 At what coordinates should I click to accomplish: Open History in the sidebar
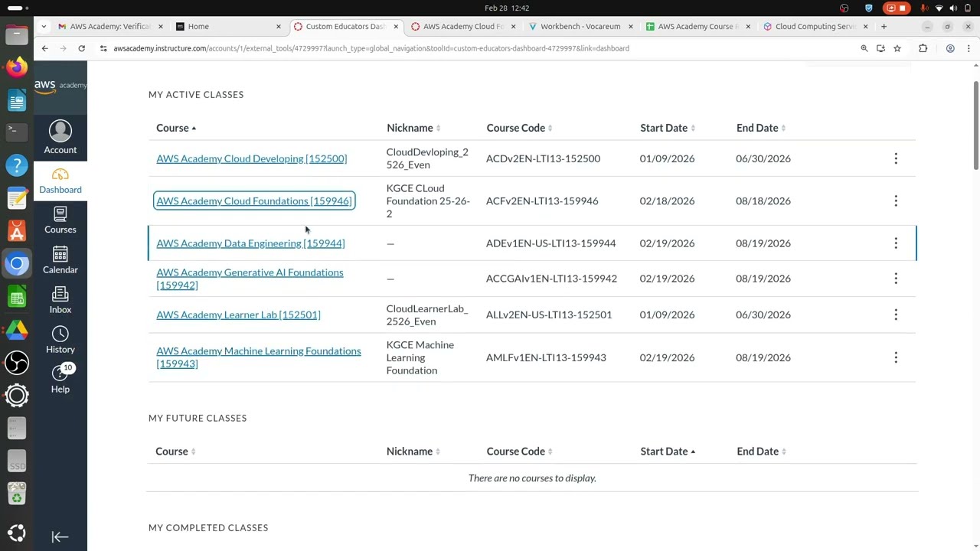(60, 340)
